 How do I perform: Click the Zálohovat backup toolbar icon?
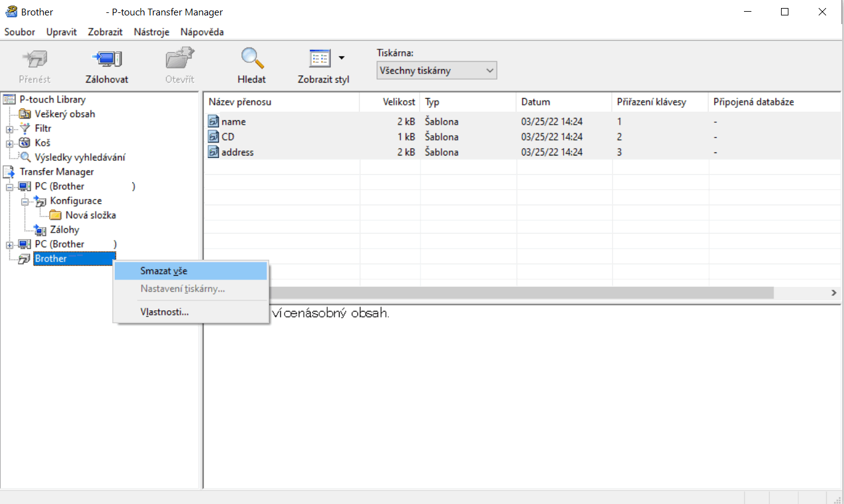(x=107, y=59)
